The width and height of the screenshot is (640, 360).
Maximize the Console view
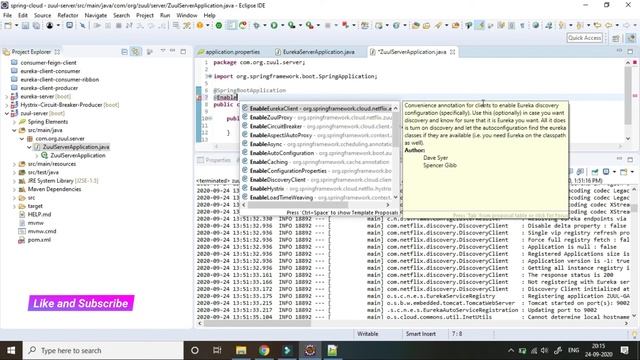click(x=630, y=159)
